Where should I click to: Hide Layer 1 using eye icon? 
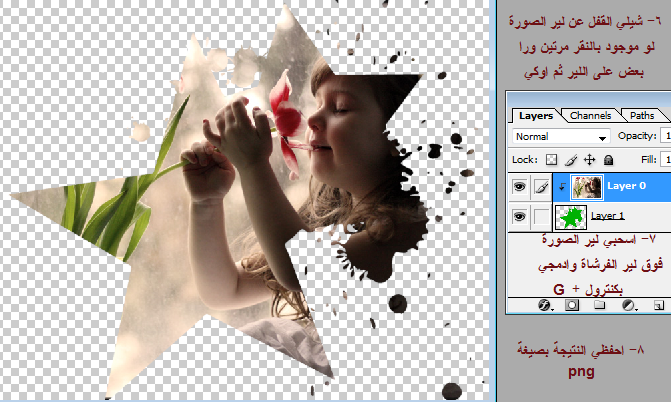520,216
